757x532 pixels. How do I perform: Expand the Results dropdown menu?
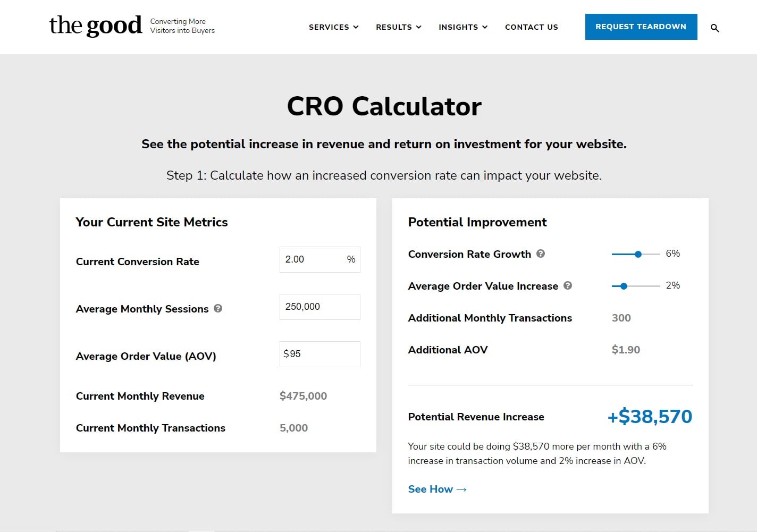click(398, 27)
